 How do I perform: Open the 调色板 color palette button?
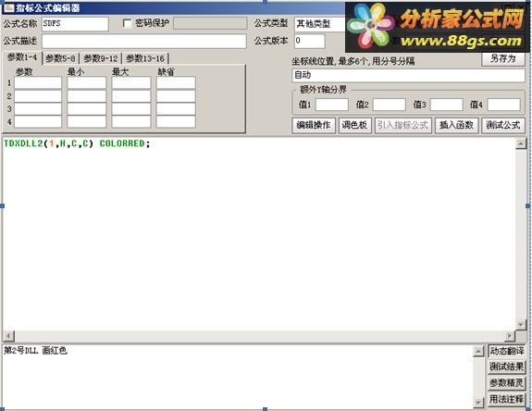[x=355, y=125]
